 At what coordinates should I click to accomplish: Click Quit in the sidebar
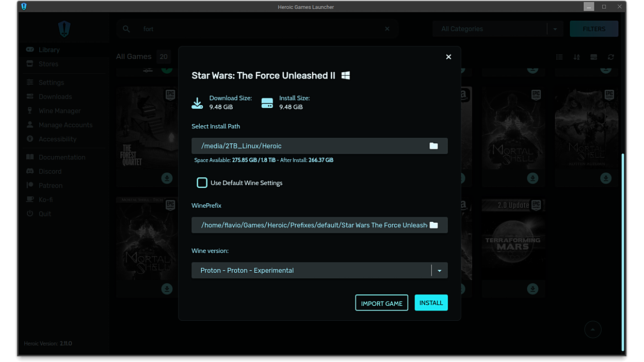pos(44,213)
